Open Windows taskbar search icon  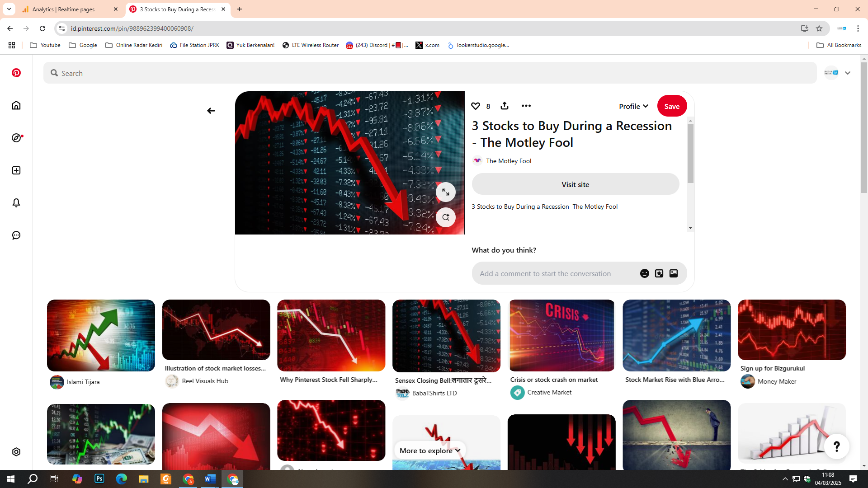(x=33, y=479)
